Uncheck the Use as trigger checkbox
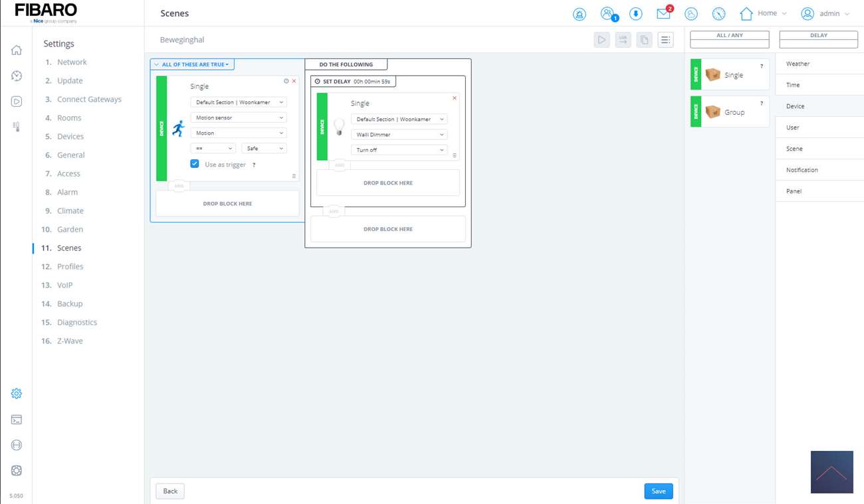Viewport: 864px width, 504px height. click(195, 164)
